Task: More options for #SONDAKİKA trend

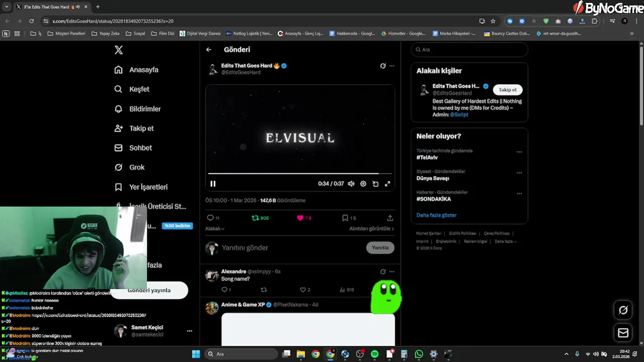Action: (519, 194)
